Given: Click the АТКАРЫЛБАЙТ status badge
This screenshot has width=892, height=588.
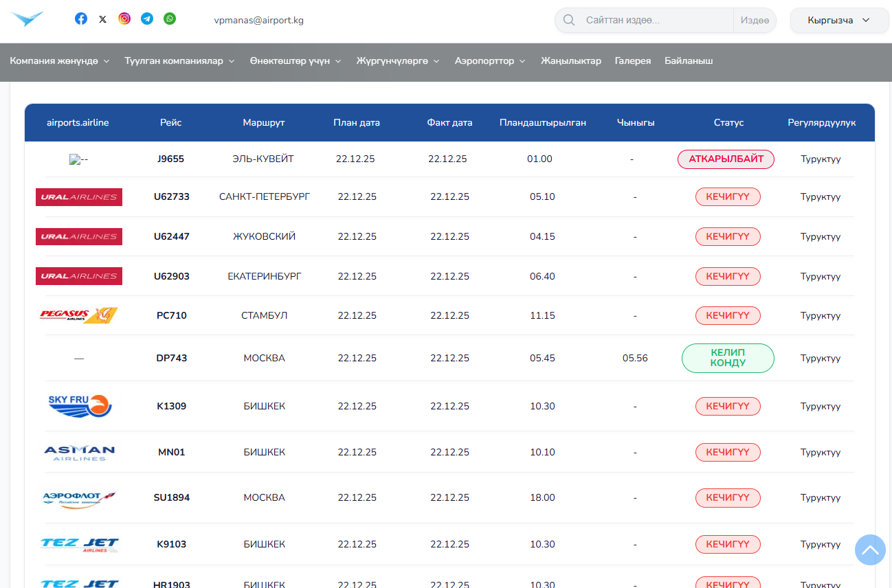Looking at the screenshot, I should click(x=726, y=159).
